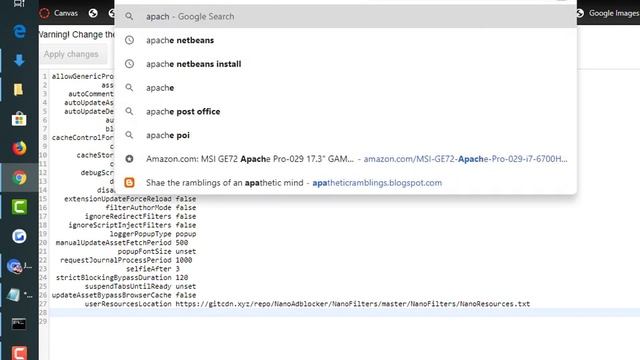Click the 'selfieAfter 3' line

coord(153,269)
